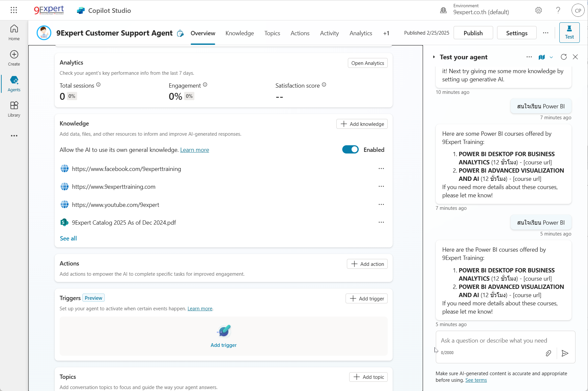Click inside the Ask a question input field

click(x=494, y=340)
